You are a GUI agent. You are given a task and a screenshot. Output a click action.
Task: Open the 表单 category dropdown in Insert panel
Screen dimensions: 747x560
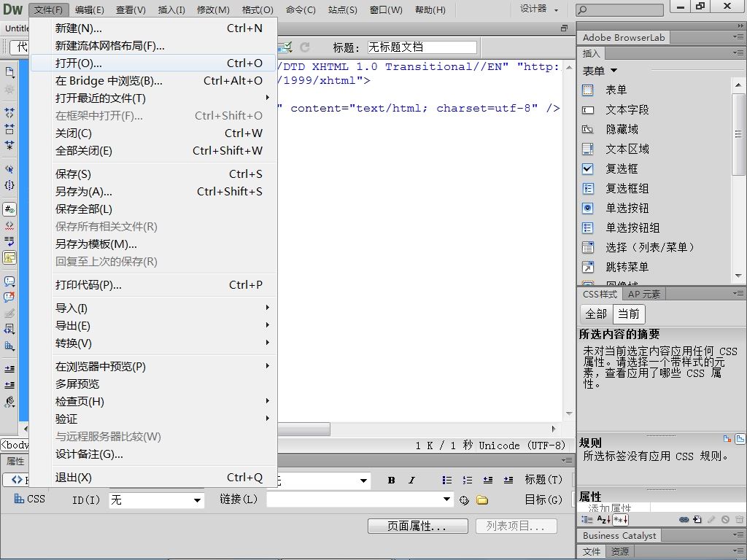pos(600,71)
